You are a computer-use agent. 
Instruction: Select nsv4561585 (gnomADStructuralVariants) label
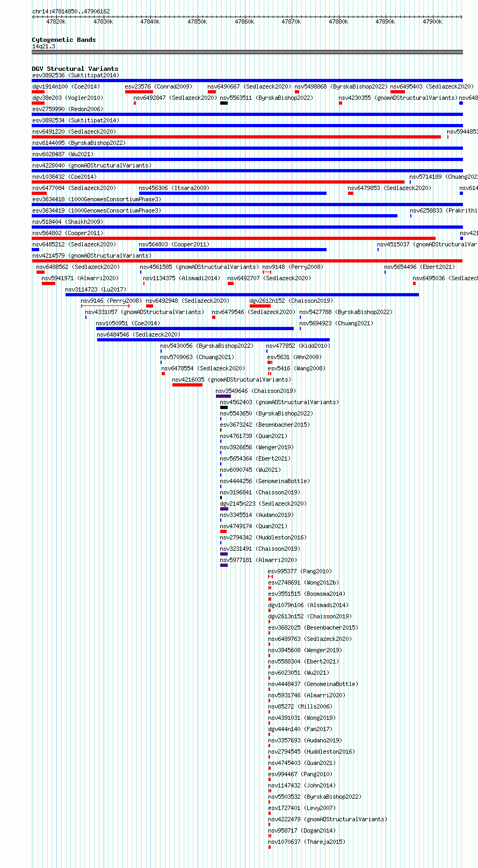pos(200,267)
